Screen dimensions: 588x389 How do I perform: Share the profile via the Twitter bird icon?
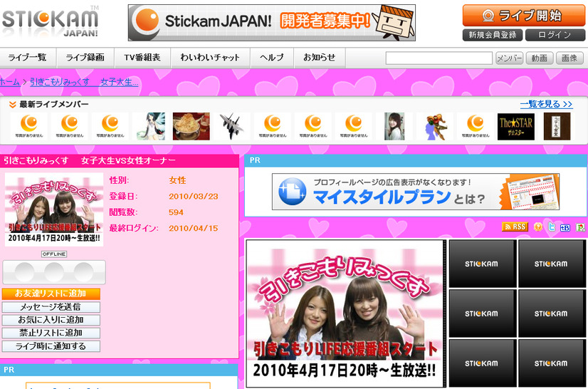[551, 227]
